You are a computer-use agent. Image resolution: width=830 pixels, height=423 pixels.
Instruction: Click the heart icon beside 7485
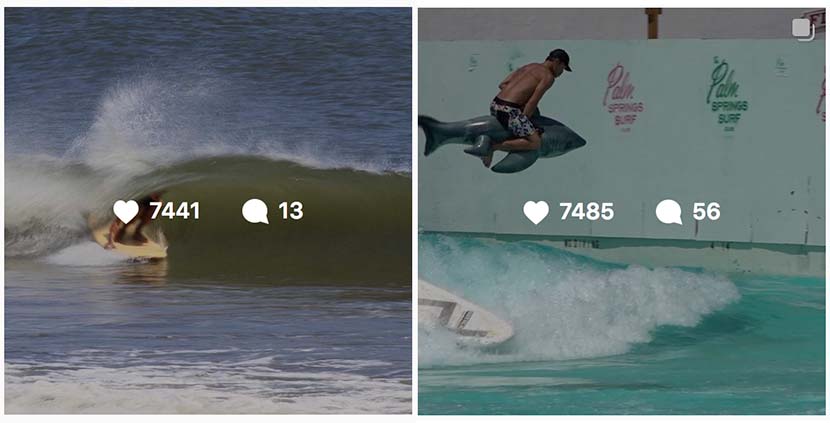pyautogui.click(x=536, y=212)
